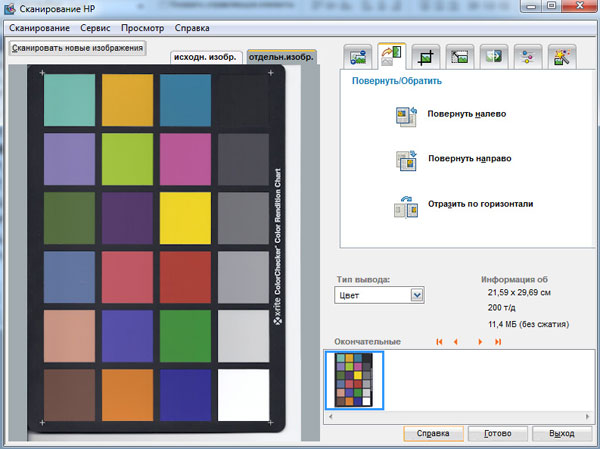
Task: Click the Повернуть налево rotate icon
Action: pos(406,115)
